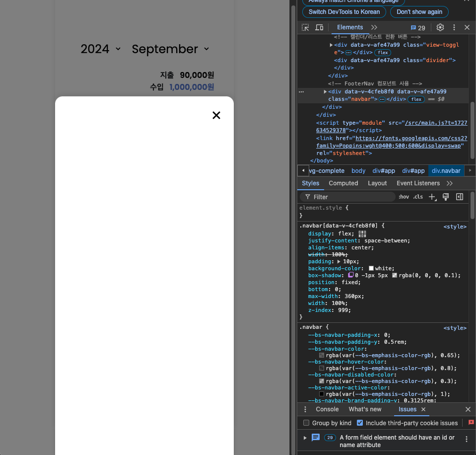This screenshot has width=476, height=455.
Task: Open DevTools customize three-dot menu
Action: (x=454, y=27)
